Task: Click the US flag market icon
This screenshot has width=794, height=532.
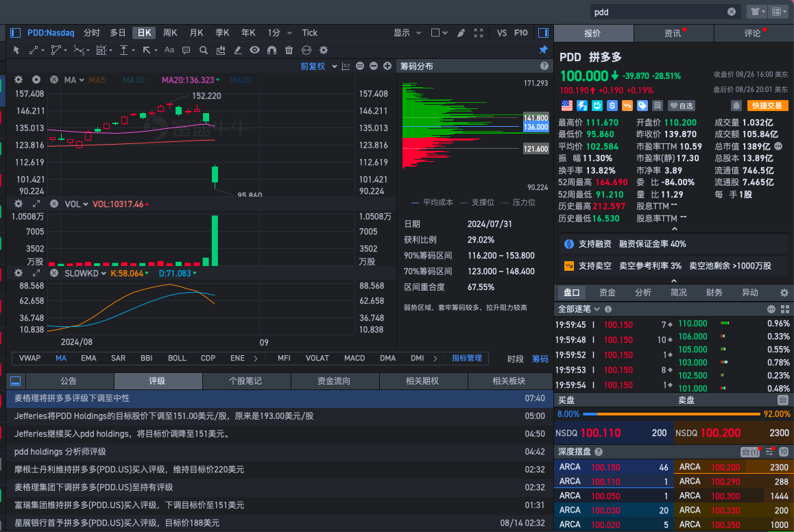Action: pyautogui.click(x=567, y=106)
